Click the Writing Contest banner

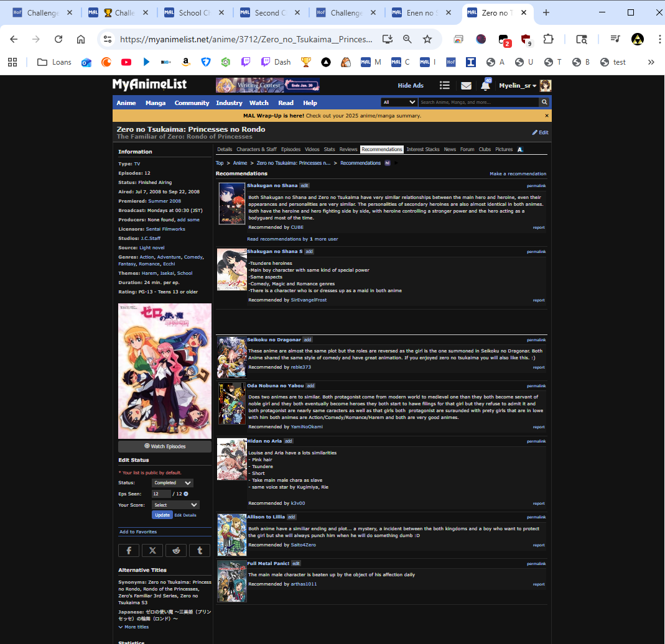pyautogui.click(x=267, y=85)
